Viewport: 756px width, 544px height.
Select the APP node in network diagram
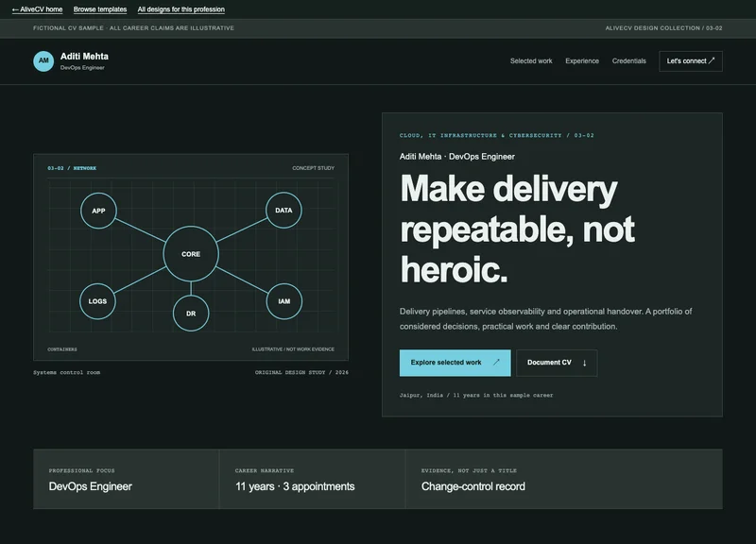coord(98,211)
